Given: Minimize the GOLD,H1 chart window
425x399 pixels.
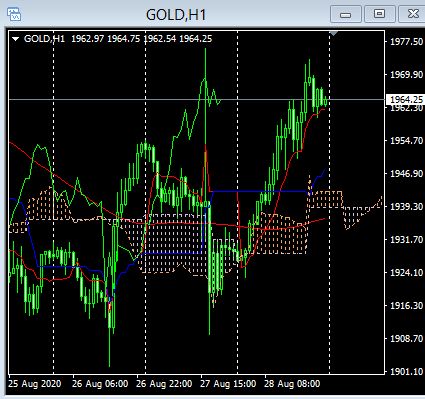Looking at the screenshot, I should point(346,14).
